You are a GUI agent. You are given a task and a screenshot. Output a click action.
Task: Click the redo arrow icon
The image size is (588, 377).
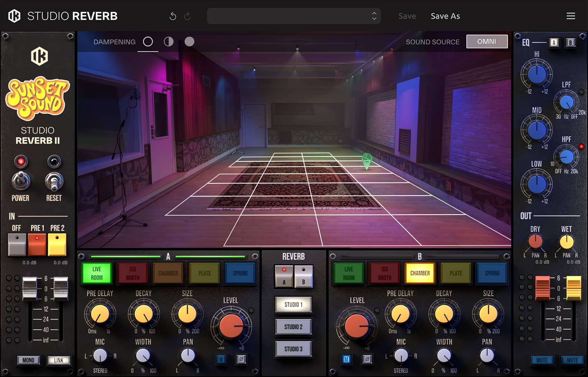(x=187, y=16)
